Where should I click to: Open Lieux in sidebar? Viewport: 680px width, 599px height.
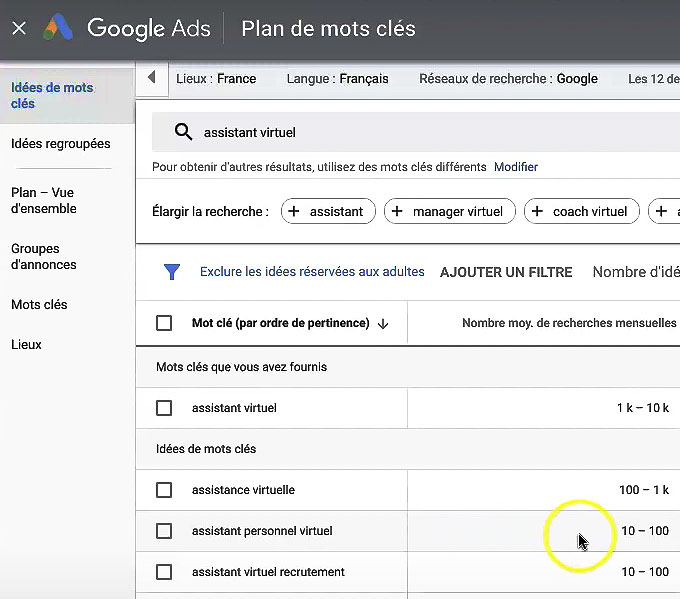(x=26, y=344)
